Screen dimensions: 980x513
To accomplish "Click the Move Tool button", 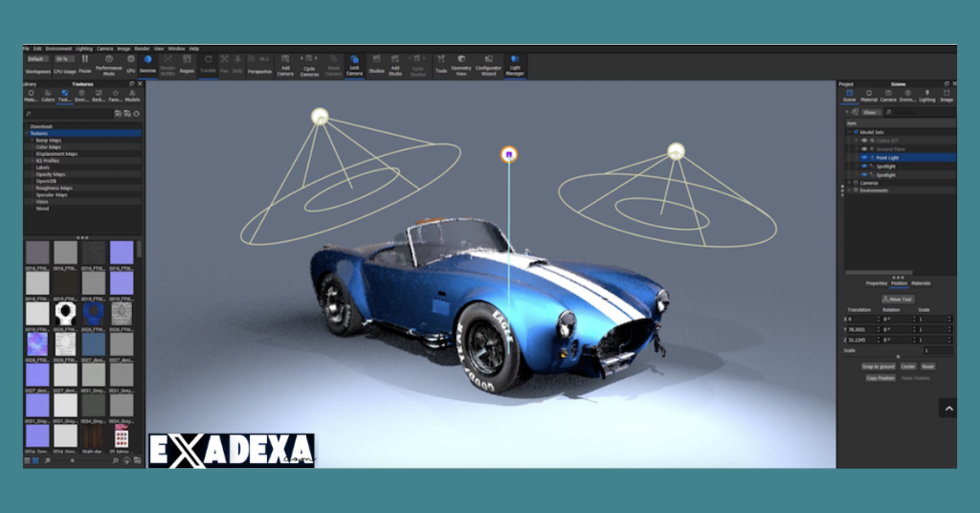I will point(898,300).
